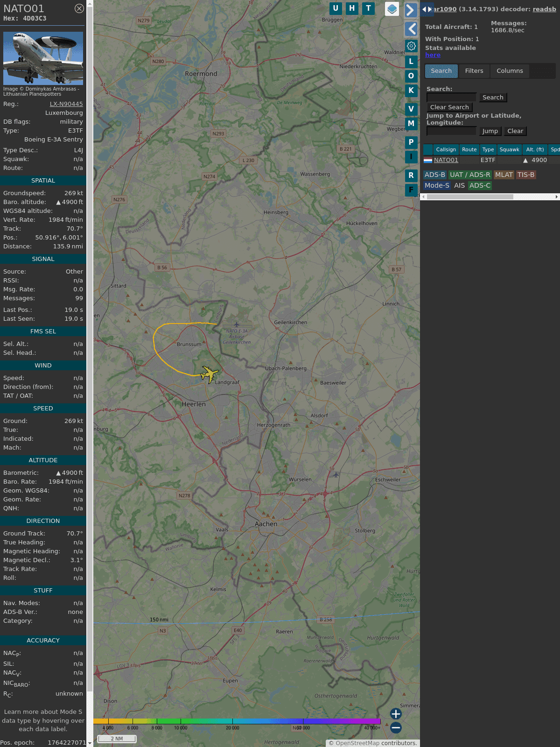Image resolution: width=560 pixels, height=747 pixels.
Task: Click the double-arrow sidebar width toggle
Action: pos(427,9)
